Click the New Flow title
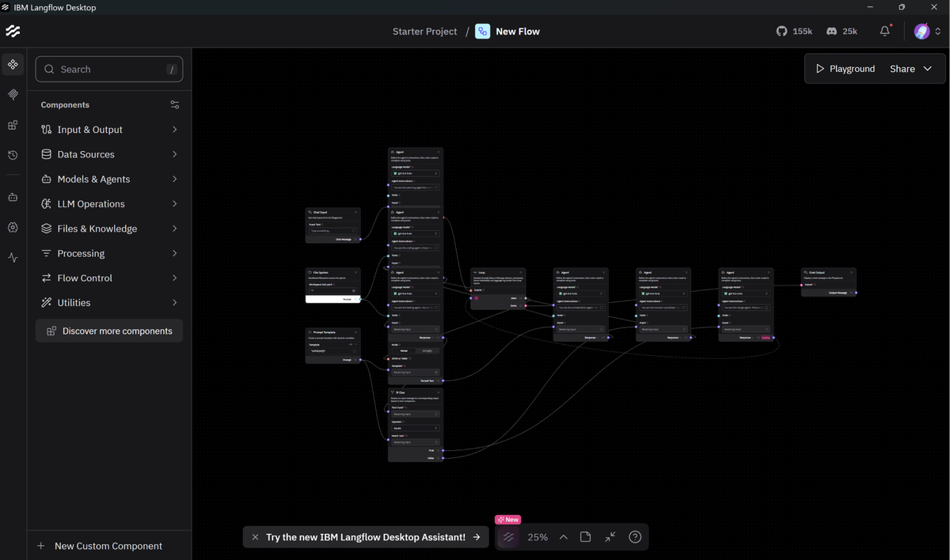The image size is (950, 560). tap(518, 32)
